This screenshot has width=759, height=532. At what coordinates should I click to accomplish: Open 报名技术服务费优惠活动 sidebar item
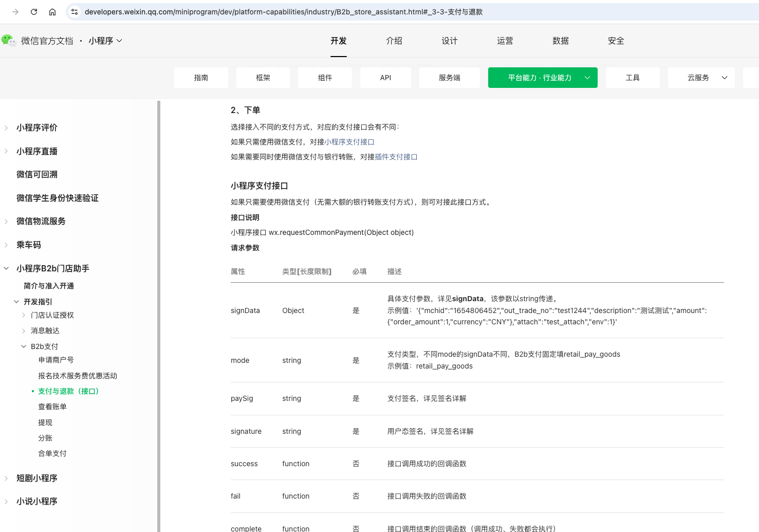click(x=78, y=376)
